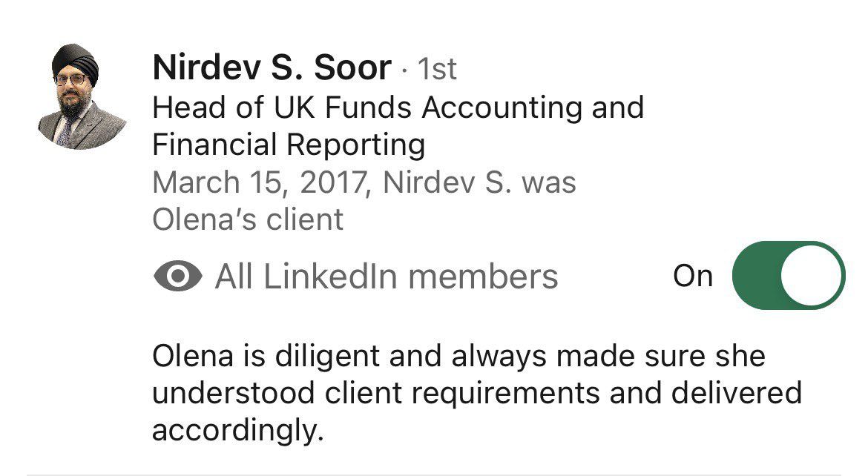Click the 'Head of UK Funds Accounting' headline

(x=398, y=108)
